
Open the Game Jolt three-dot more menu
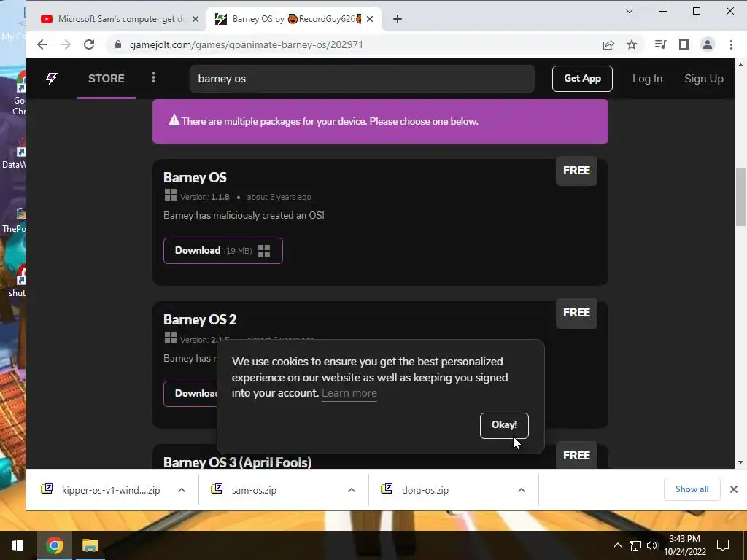click(x=153, y=77)
